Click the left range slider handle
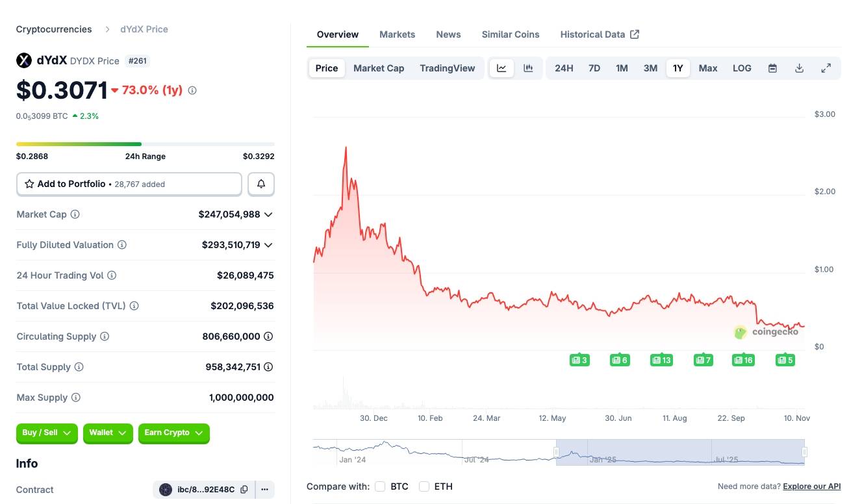 [556, 451]
